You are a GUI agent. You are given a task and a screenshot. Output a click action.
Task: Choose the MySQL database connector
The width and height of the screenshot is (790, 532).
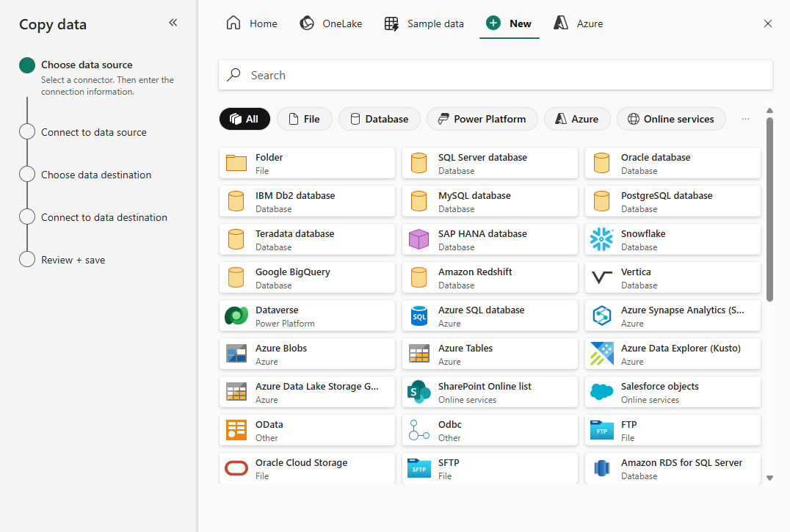point(490,201)
